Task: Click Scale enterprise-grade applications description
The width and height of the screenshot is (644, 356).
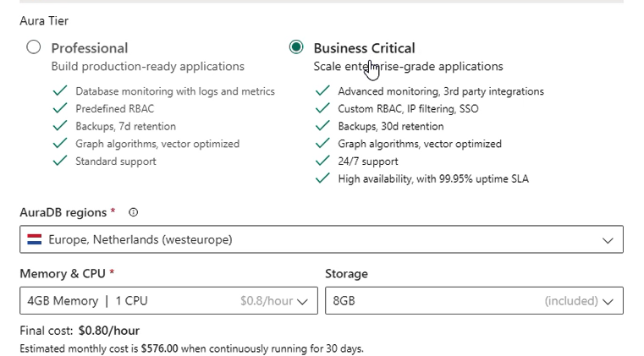Action: 408,66
